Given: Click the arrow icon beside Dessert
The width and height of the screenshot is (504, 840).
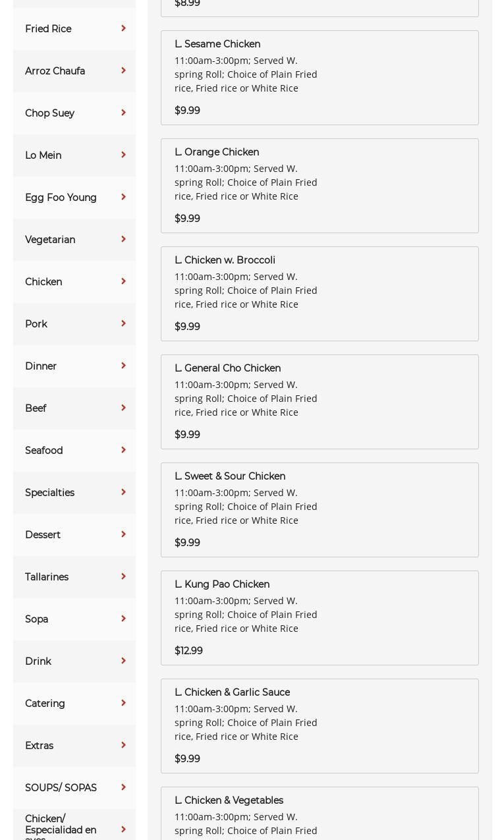Looking at the screenshot, I should coord(123,534).
